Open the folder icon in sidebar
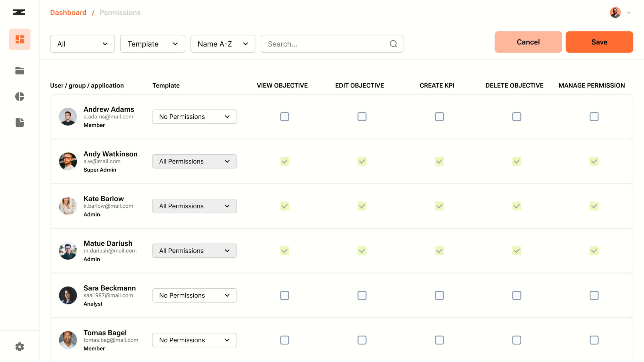This screenshot has width=644, height=362. coord(20,71)
